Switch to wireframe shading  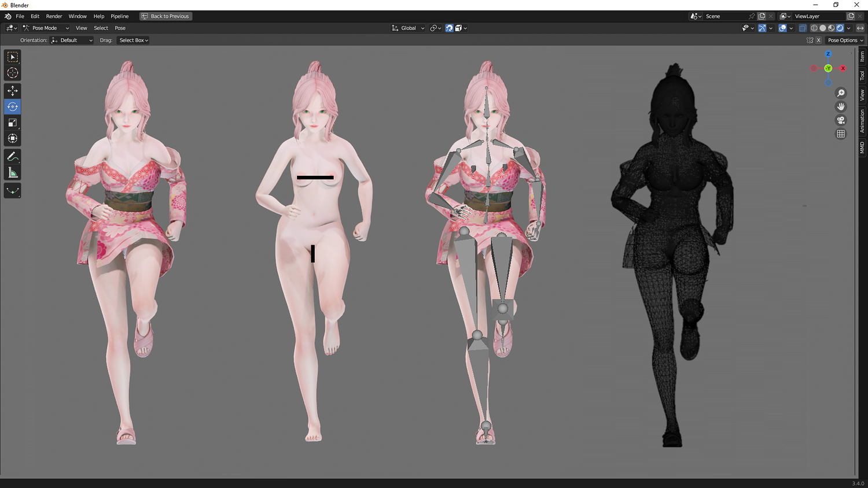pos(814,28)
